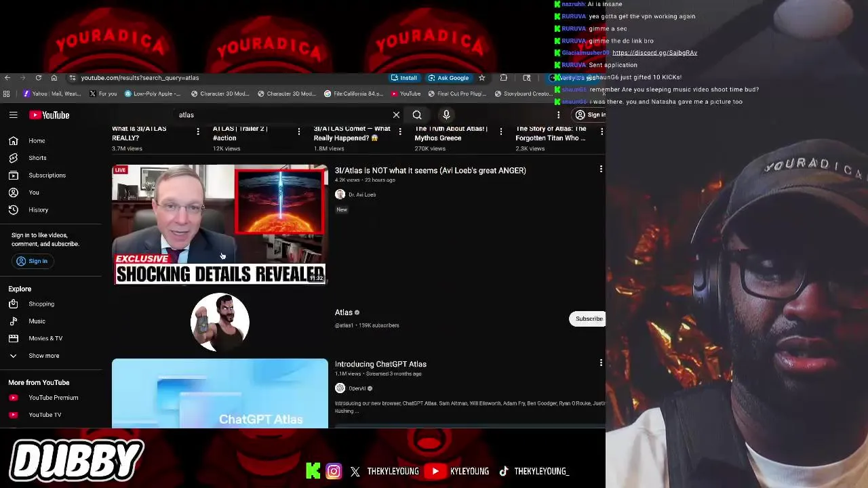Screen dimensions: 868x488
Task: Start voice search with the microphone
Action: 446,115
